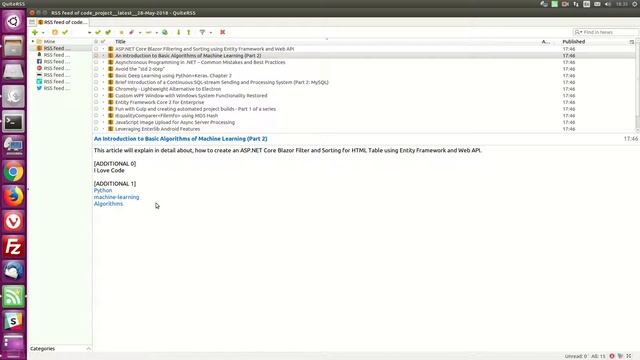Open the column chooser icon at header's right
The width and height of the screenshot is (640, 360).
(x=632, y=42)
